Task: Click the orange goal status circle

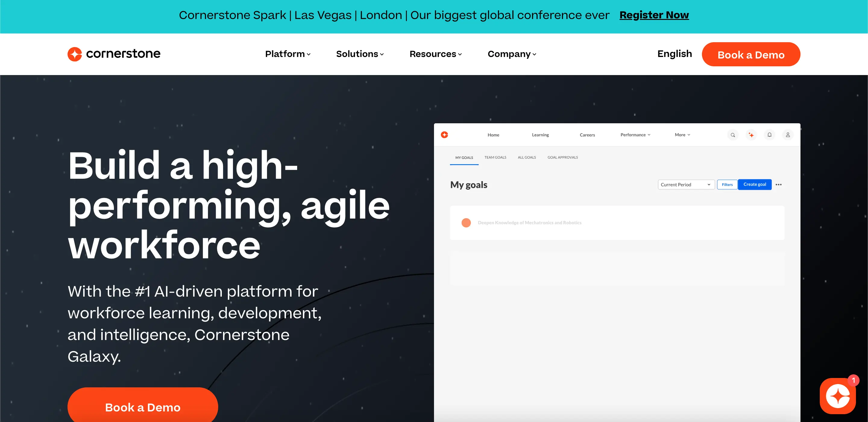Action: point(466,223)
